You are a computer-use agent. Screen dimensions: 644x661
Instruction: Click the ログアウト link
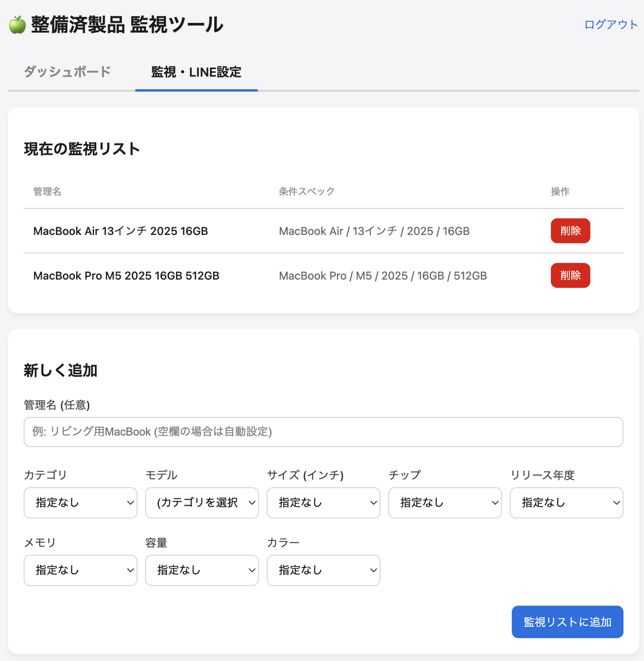point(610,25)
